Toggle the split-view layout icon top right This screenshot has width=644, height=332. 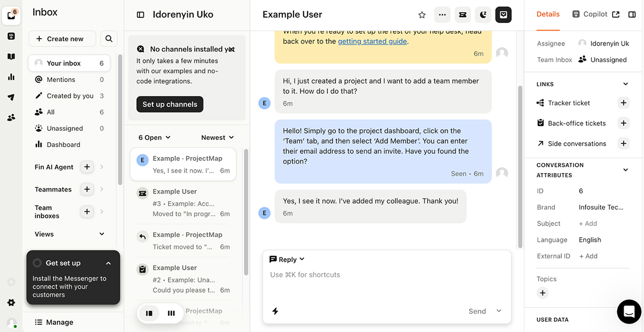pyautogui.click(x=632, y=14)
